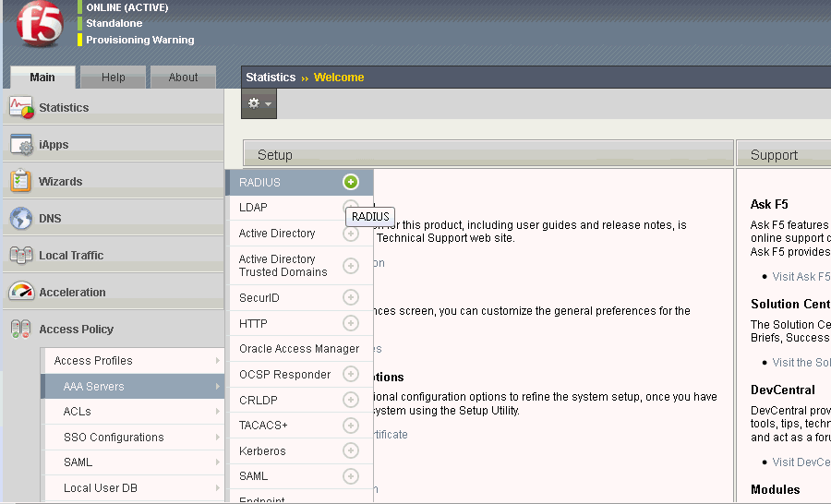This screenshot has height=504, width=831.
Task: Switch to the About tab
Action: click(x=183, y=78)
